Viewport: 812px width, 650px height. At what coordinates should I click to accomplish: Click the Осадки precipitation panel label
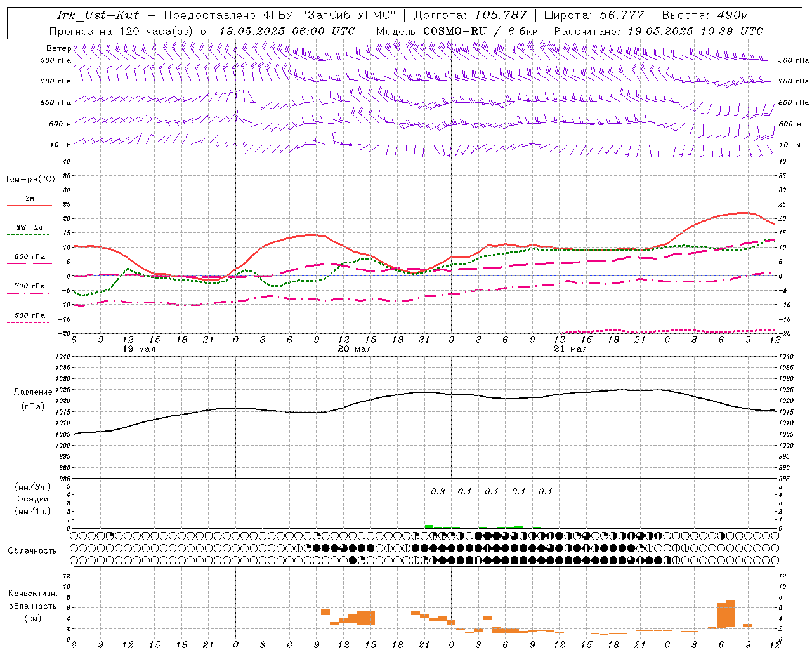(x=33, y=499)
